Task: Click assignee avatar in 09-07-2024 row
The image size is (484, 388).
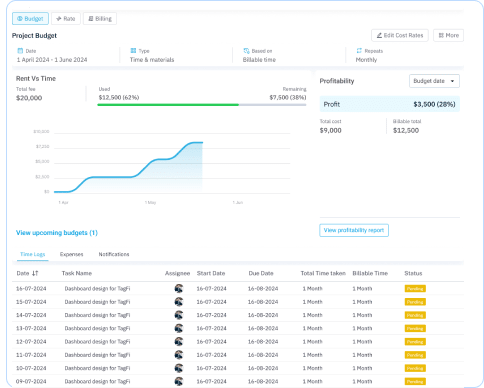Action: pos(179,381)
